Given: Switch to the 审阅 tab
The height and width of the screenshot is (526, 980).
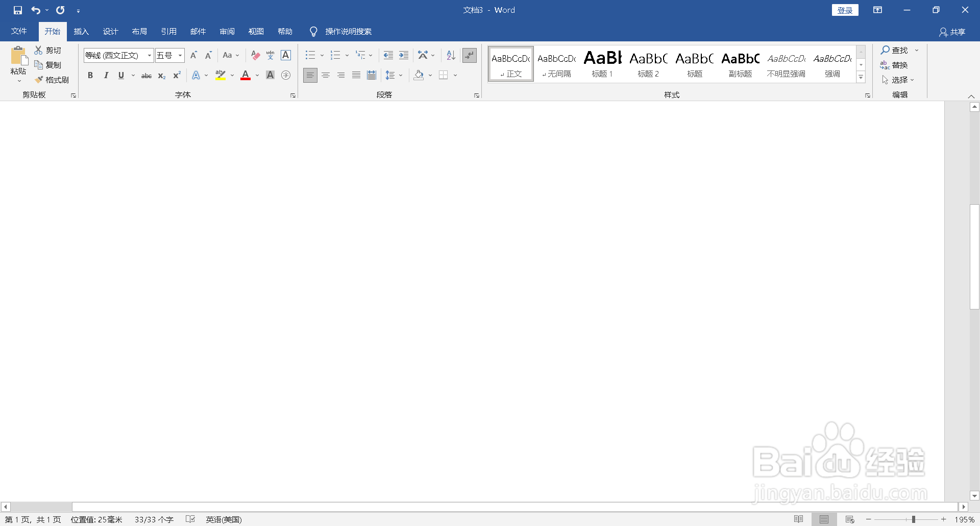Looking at the screenshot, I should [x=227, y=32].
